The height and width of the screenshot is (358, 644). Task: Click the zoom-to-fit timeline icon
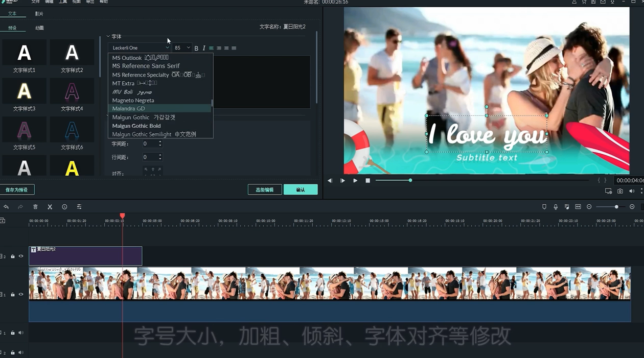(x=578, y=207)
